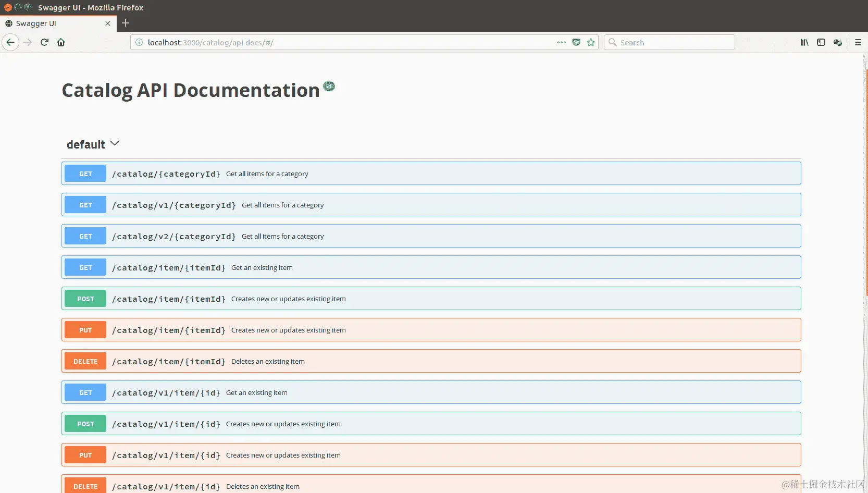The height and width of the screenshot is (493, 868).
Task: Click 'Creates new or updates existing item' on PUT /catalog/v1/item/{id}
Action: click(283, 455)
